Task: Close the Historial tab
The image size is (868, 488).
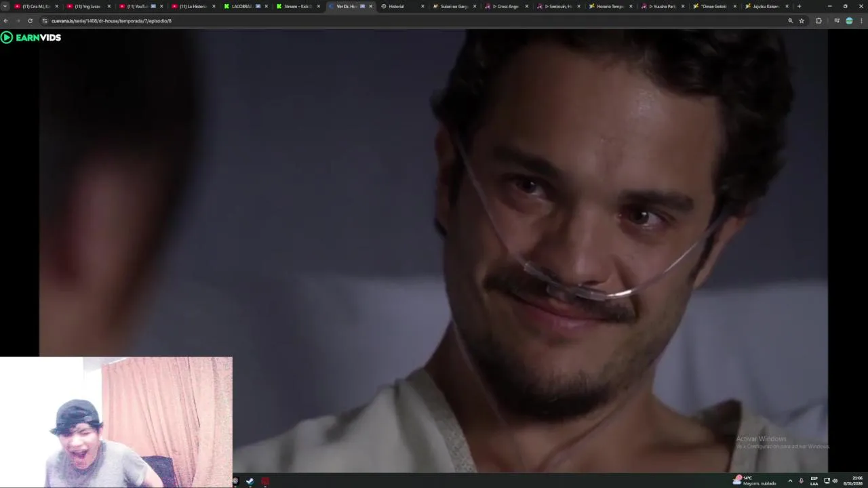Action: (x=422, y=6)
